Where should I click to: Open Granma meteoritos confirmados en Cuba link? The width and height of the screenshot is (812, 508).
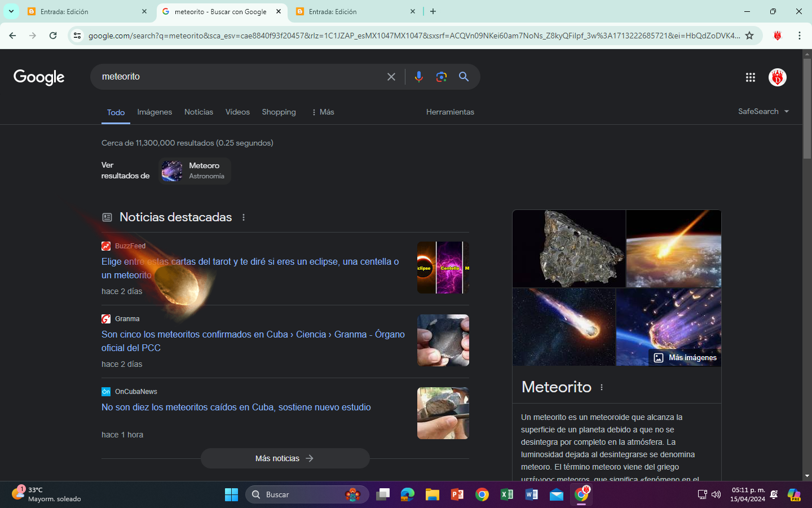coord(253,341)
